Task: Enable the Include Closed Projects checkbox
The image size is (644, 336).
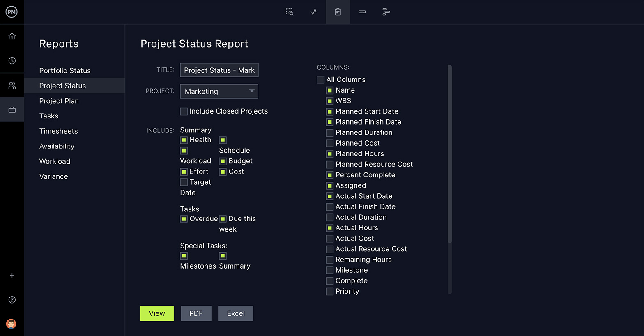Action: coord(184,111)
